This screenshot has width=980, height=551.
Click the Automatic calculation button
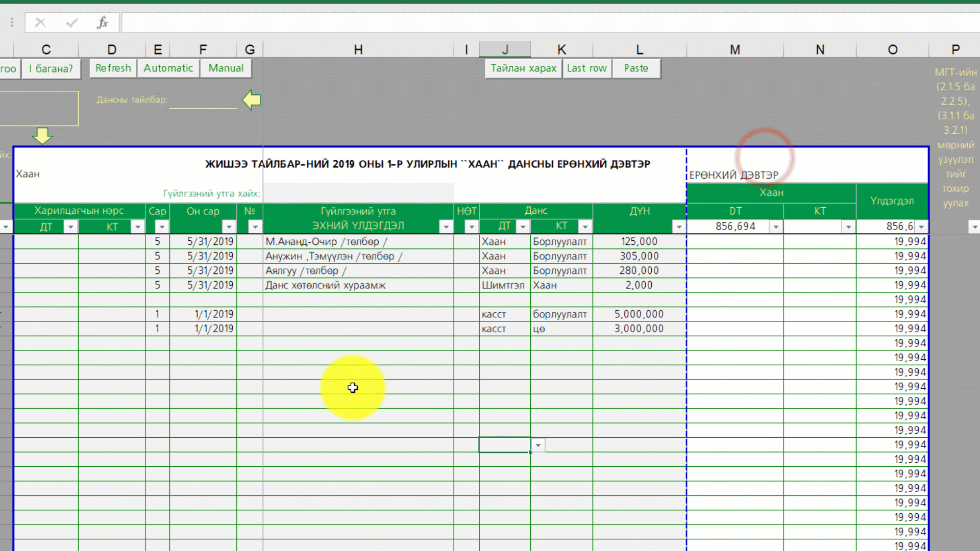168,68
